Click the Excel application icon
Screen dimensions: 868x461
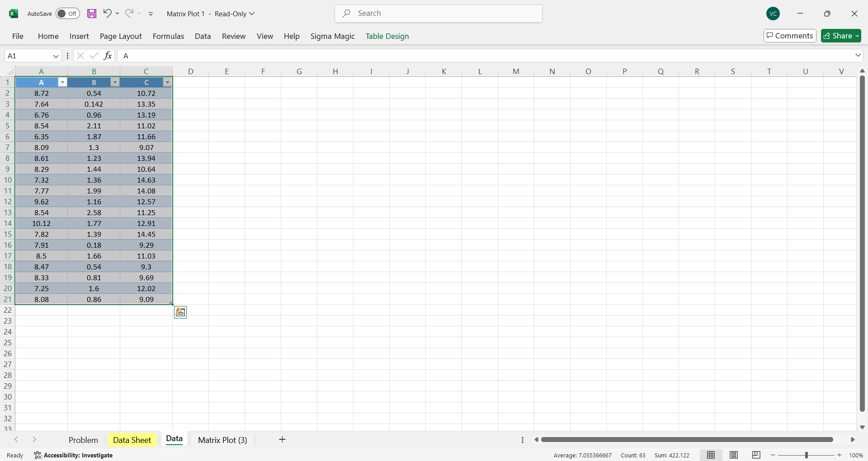click(14, 14)
